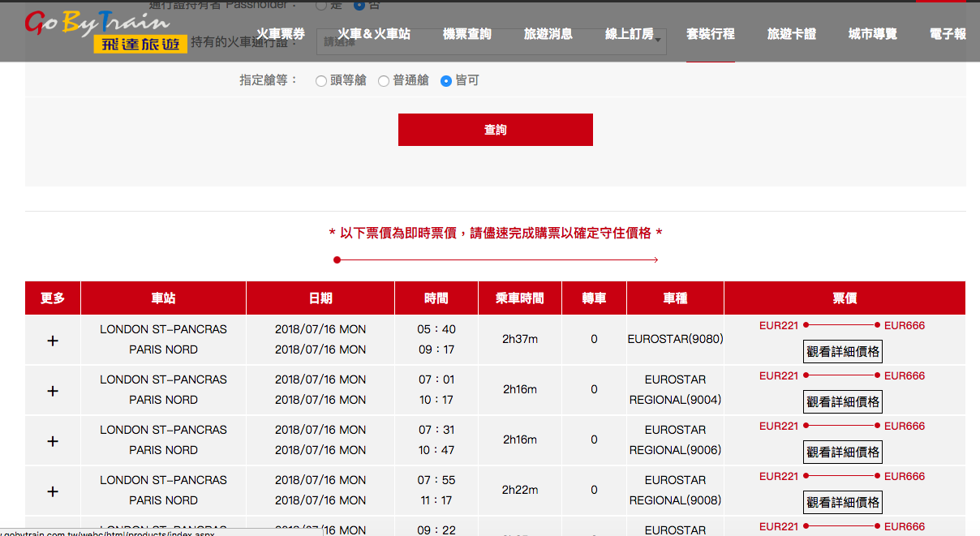This screenshot has width=980, height=536.
Task: Click the 05:40 departure time
Action: [x=436, y=329]
